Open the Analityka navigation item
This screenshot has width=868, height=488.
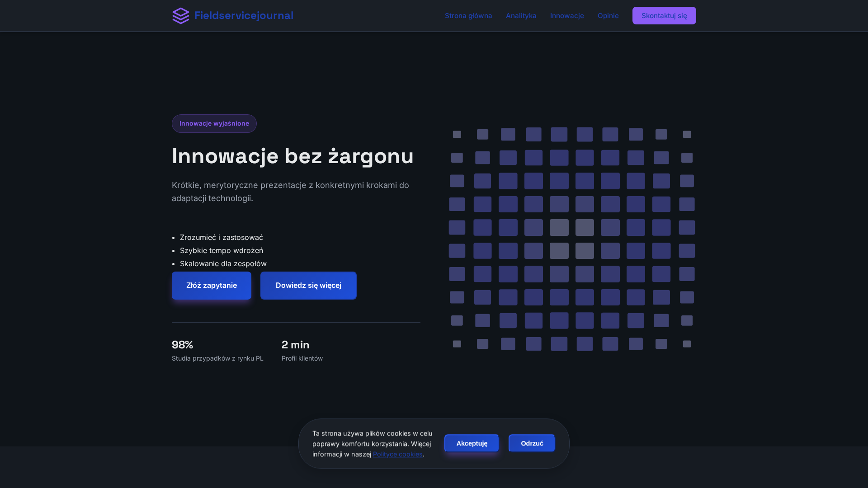coord(521,16)
